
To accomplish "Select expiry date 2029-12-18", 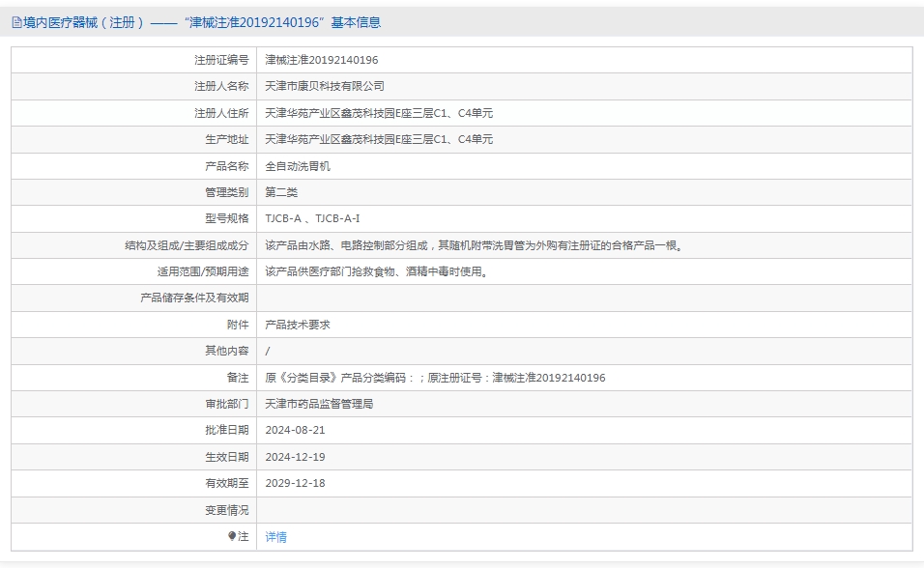I will pyautogui.click(x=295, y=483).
